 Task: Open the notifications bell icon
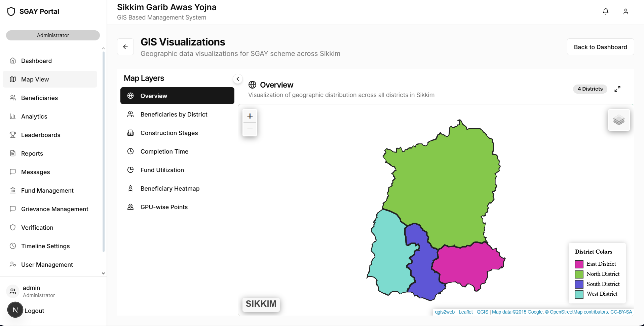click(605, 11)
